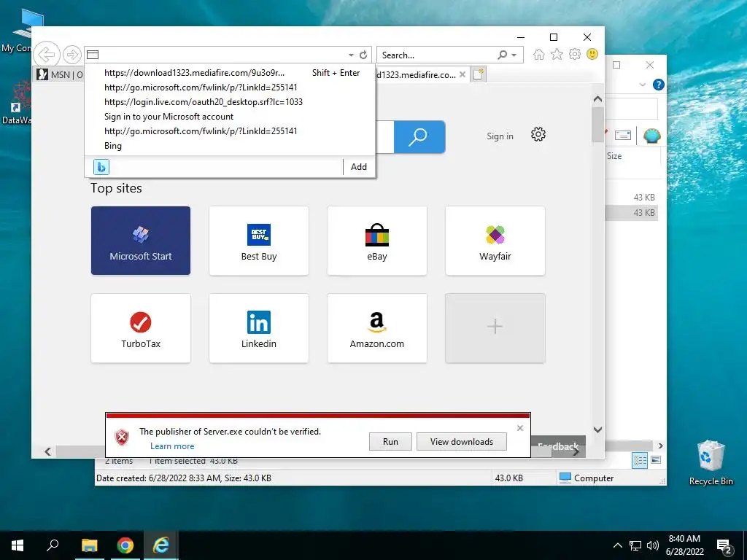This screenshot has width=747, height=560.
Task: Select the mediafire download URL suggestion
Action: coord(230,73)
